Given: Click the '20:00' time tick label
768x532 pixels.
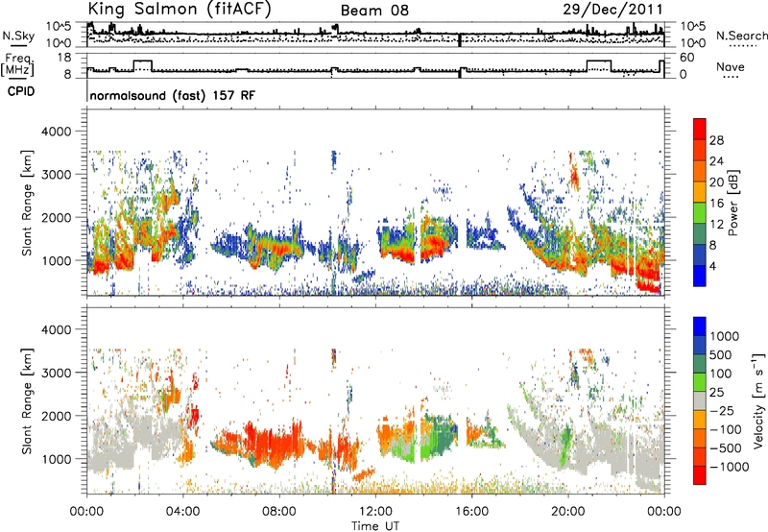Looking at the screenshot, I should click(567, 512).
